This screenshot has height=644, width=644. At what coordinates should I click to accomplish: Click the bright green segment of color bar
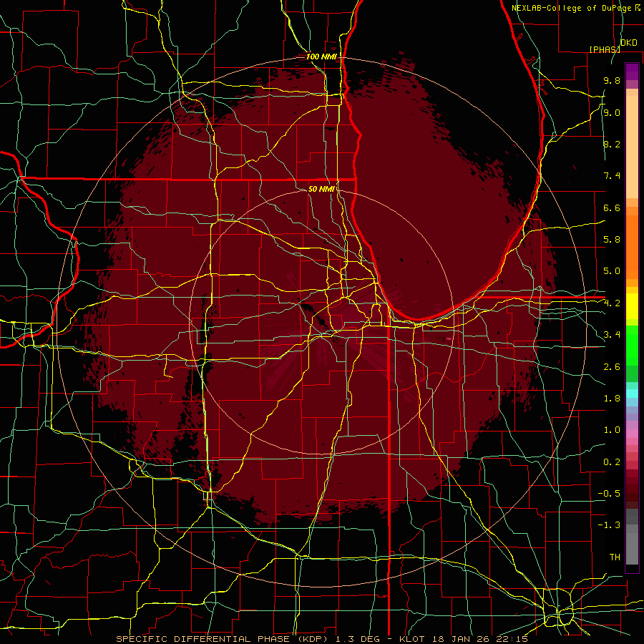click(632, 346)
